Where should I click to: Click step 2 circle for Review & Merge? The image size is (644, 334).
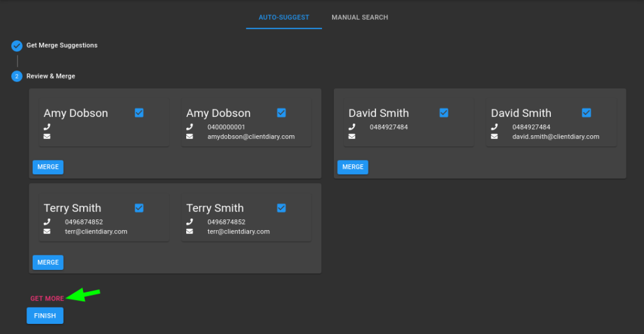pyautogui.click(x=17, y=76)
